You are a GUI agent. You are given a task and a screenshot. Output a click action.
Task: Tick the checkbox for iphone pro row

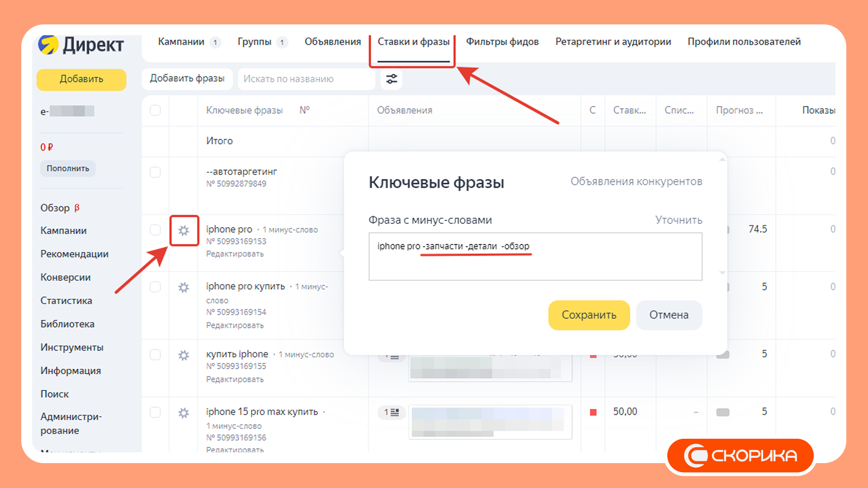(x=155, y=230)
